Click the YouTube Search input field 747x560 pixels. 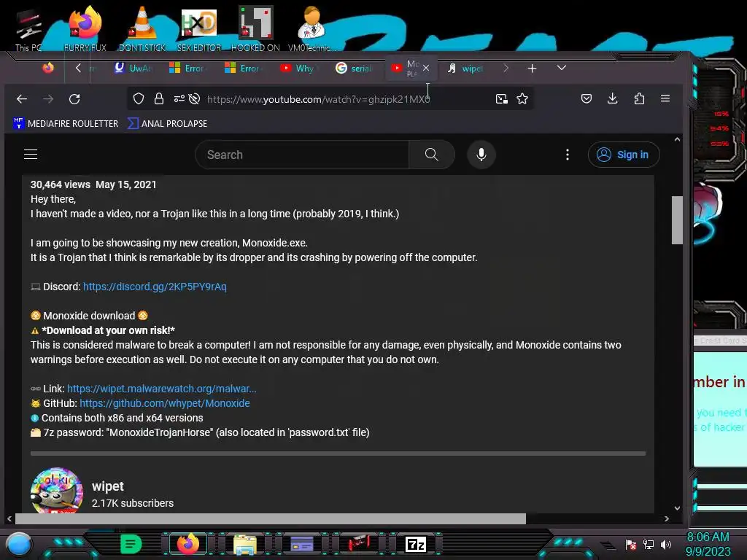click(302, 155)
